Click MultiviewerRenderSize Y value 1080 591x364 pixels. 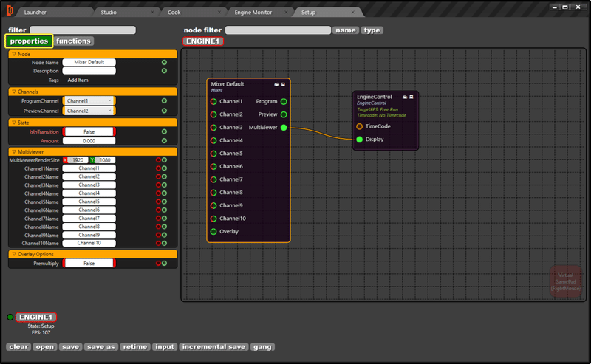tap(105, 160)
